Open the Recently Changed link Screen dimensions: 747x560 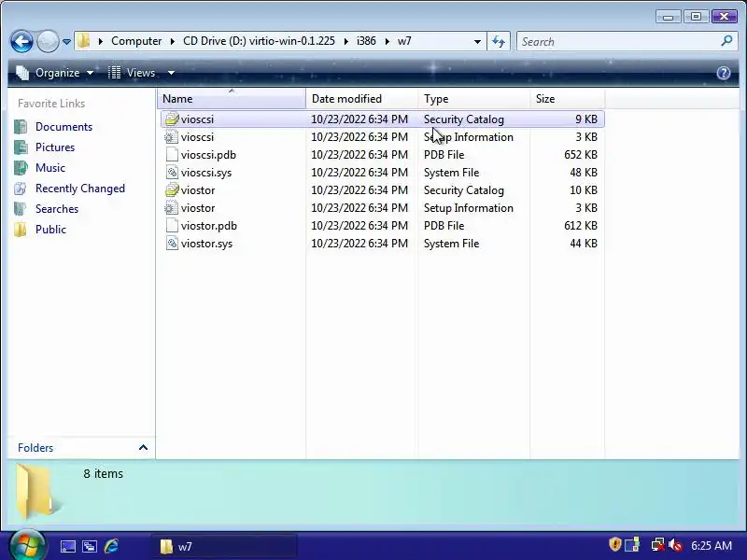pos(80,189)
